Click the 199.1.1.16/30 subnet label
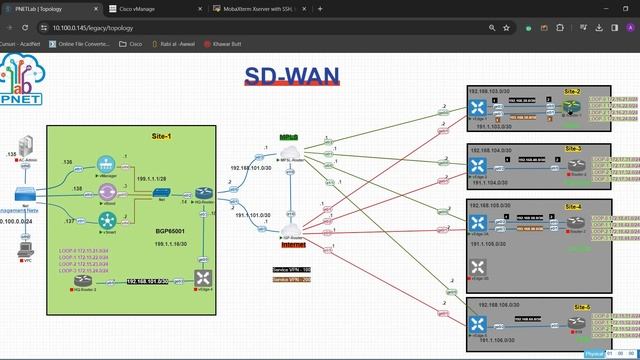Viewport: 640px width, 360px height. point(171,244)
